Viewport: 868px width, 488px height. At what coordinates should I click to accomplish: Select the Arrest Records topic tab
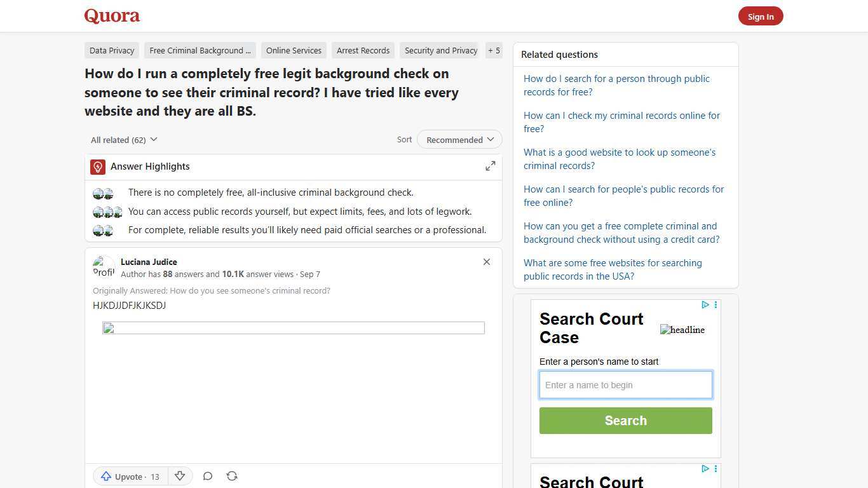[363, 50]
